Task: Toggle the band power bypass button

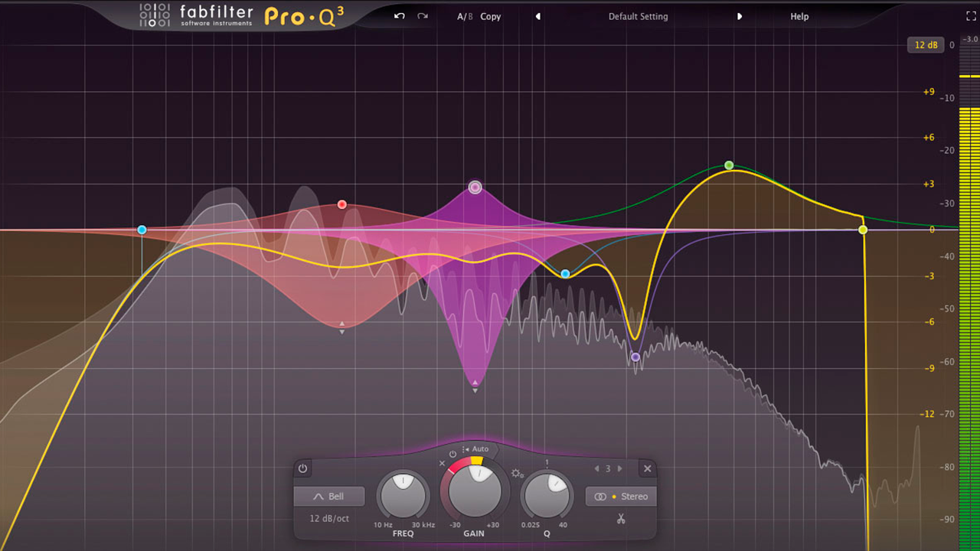Action: [303, 468]
